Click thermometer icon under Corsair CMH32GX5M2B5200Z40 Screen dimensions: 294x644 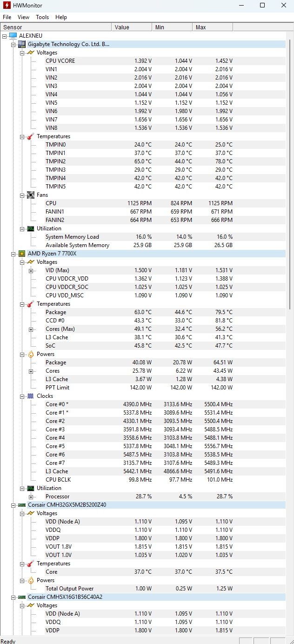(31, 563)
